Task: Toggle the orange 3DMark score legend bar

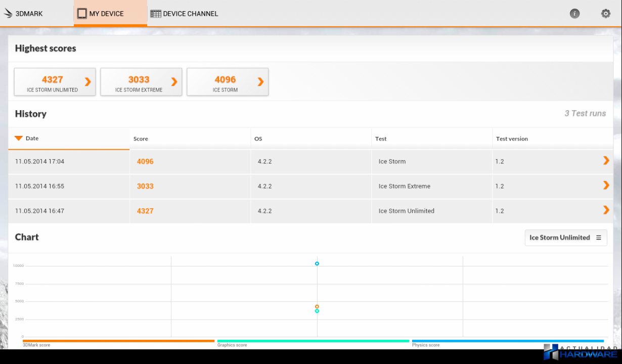Action: (x=119, y=341)
